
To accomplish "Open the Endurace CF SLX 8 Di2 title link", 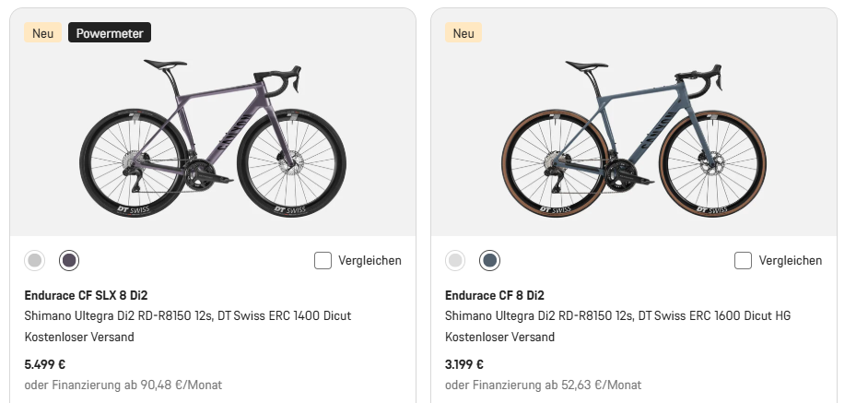I will click(x=86, y=296).
